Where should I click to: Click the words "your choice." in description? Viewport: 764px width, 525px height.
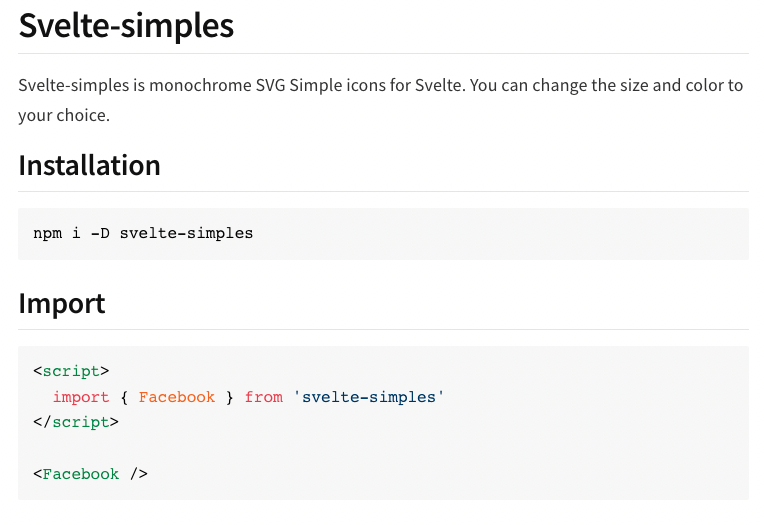(64, 116)
